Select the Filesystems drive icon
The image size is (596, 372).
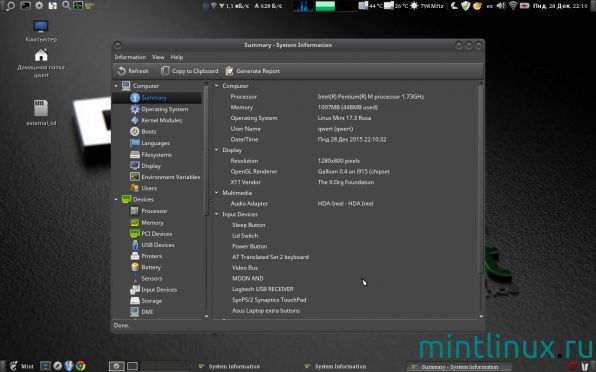(135, 155)
